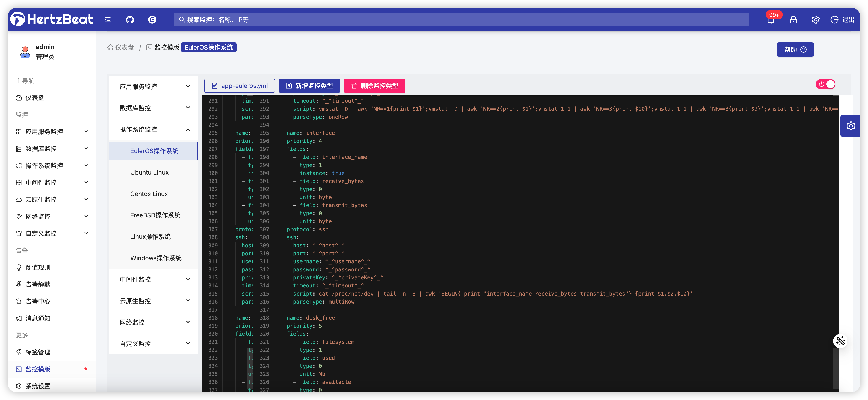Open the GitHub repository icon
Screen dimensions: 868x400
[x=130, y=20]
